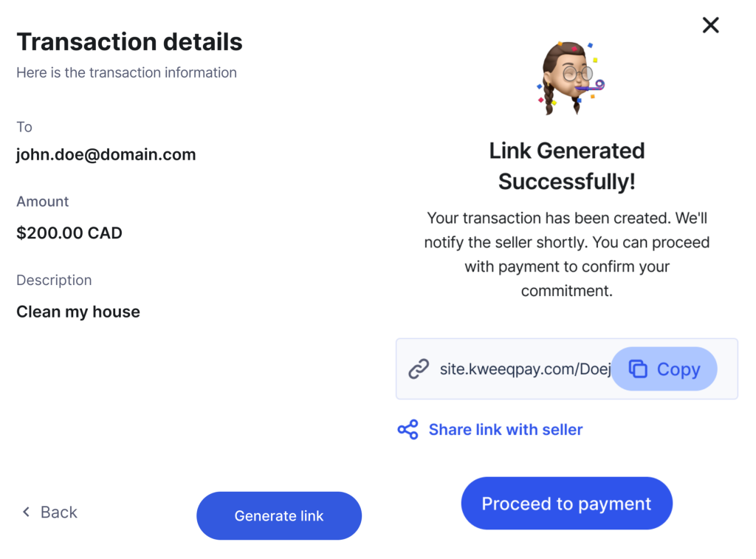This screenshot has height=559, width=756.
Task: Click the Amount field label
Action: pos(42,201)
